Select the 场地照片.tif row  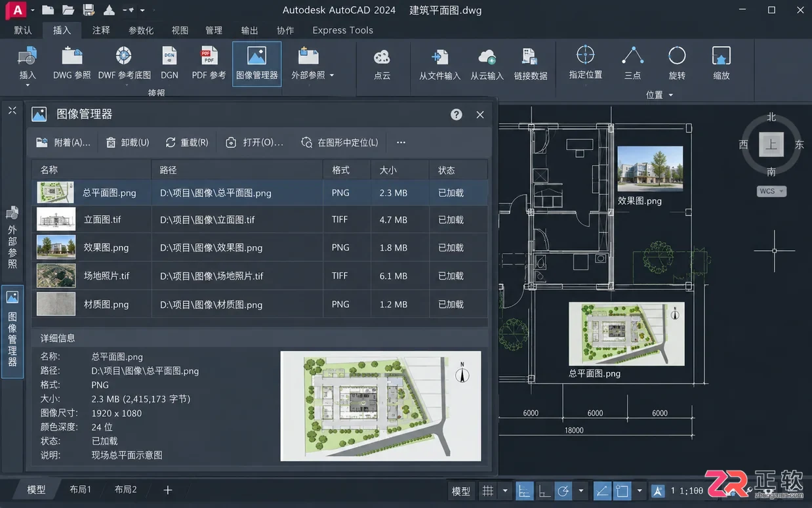[x=260, y=276]
